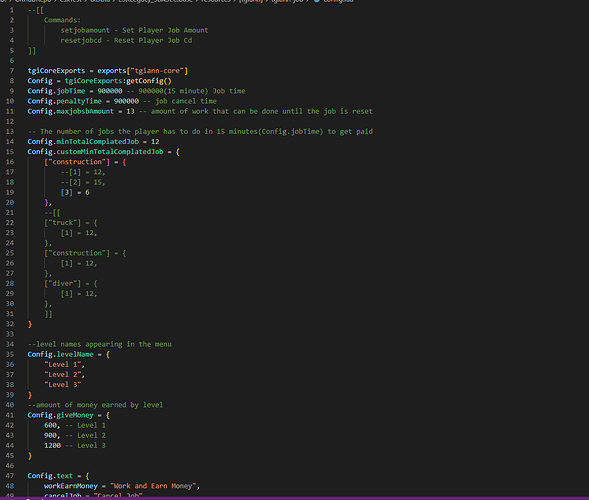Click the '[3] = 6' entry
This screenshot has width=589, height=500.
75,192
